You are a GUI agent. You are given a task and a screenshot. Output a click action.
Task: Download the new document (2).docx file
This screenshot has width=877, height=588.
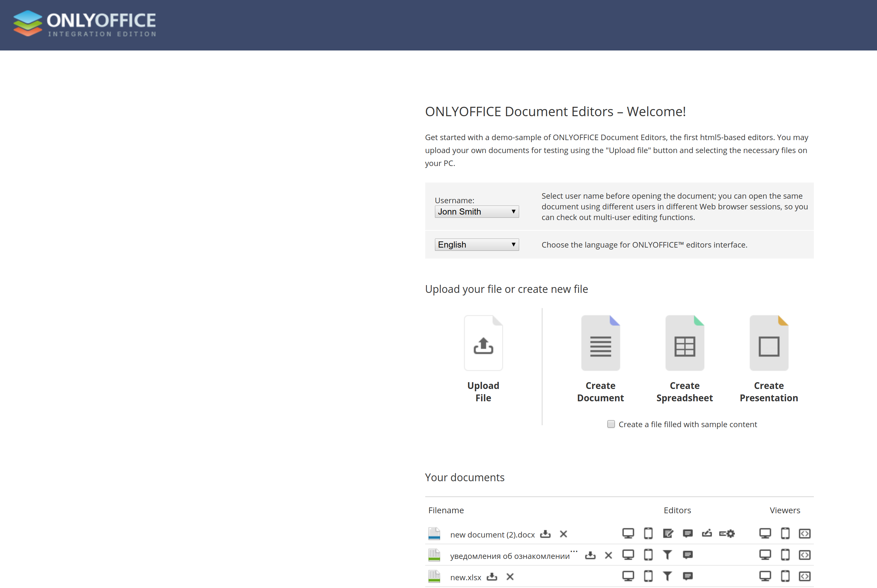[545, 534]
